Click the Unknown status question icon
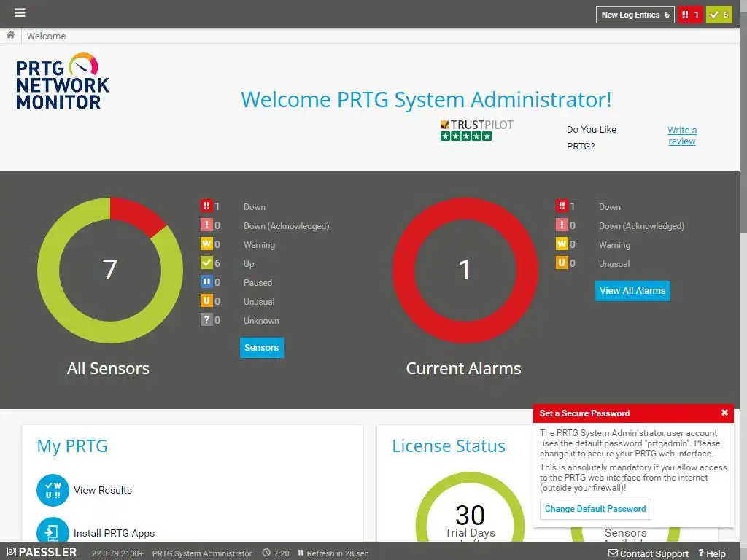747x560 pixels. click(x=206, y=320)
